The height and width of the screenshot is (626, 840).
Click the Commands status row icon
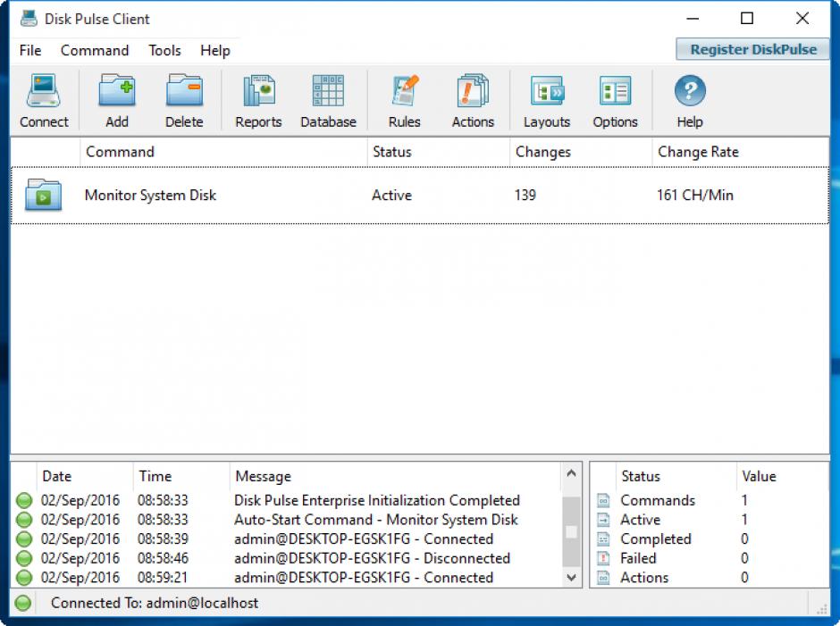[x=604, y=501]
